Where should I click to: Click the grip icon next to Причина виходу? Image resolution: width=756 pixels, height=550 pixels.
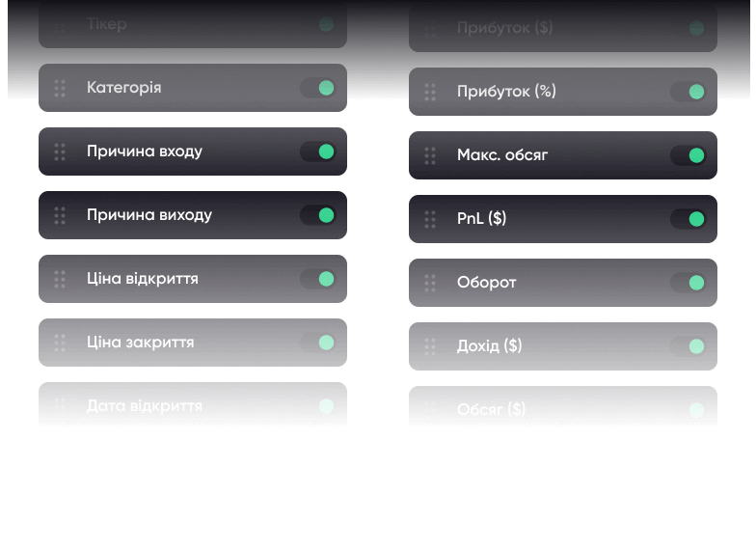(x=60, y=215)
